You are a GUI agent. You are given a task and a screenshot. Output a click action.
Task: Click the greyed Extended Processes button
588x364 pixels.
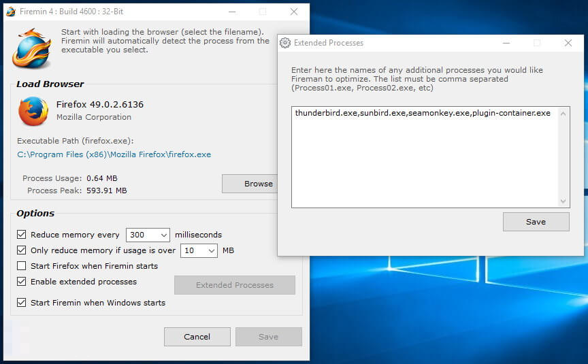tap(235, 285)
